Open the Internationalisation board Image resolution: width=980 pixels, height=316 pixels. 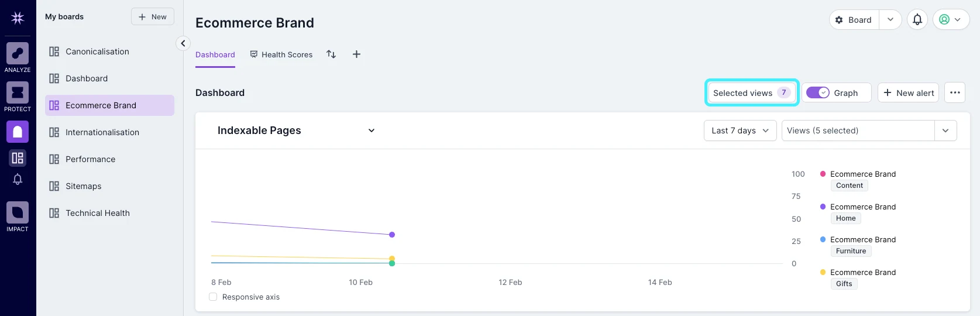(109, 132)
